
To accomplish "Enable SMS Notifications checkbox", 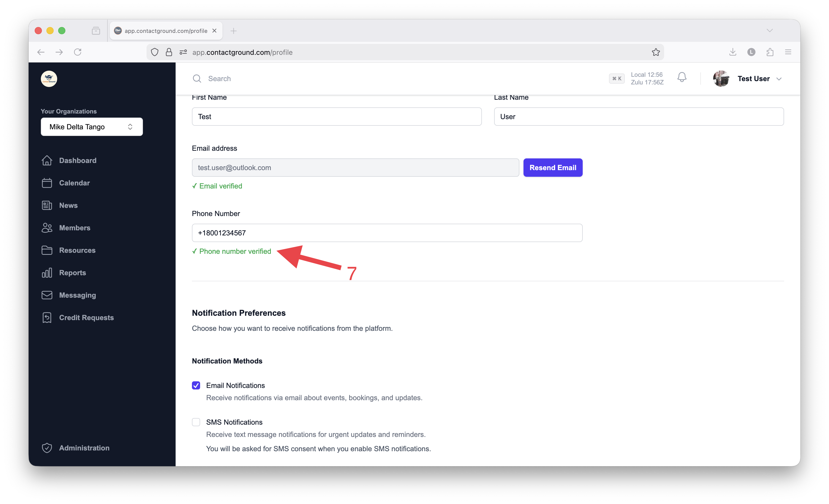I will [196, 422].
